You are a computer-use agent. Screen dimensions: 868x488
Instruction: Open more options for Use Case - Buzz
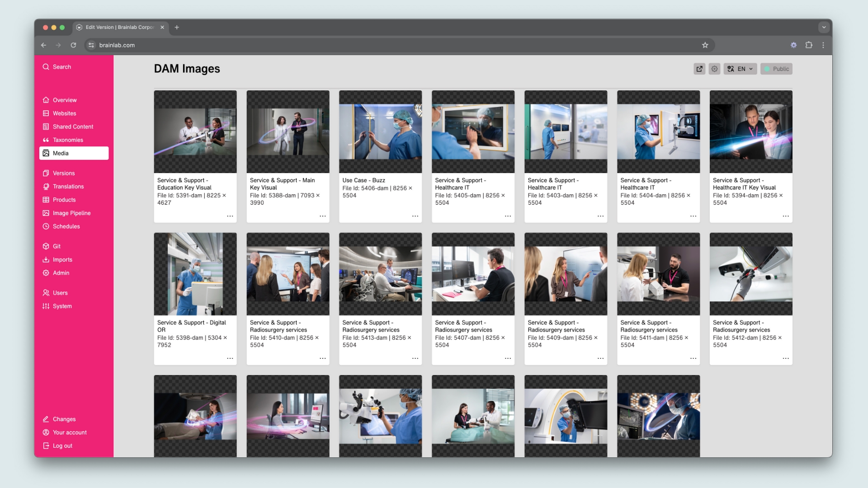tap(415, 216)
